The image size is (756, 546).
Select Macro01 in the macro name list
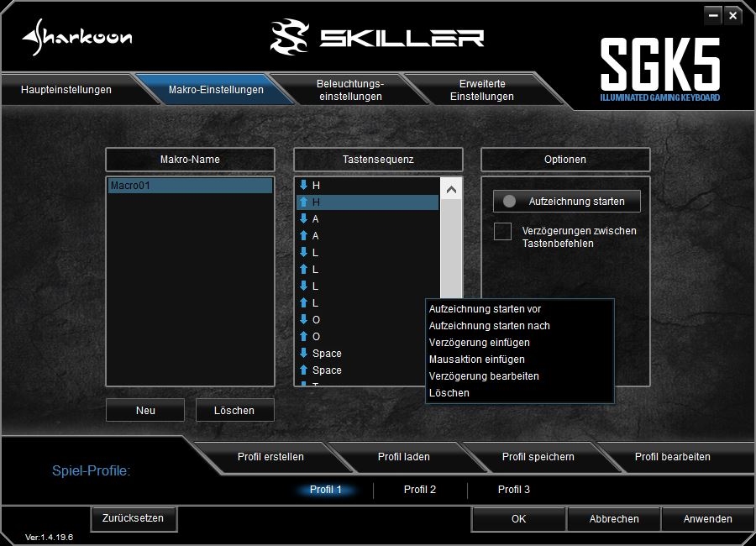[x=191, y=185]
